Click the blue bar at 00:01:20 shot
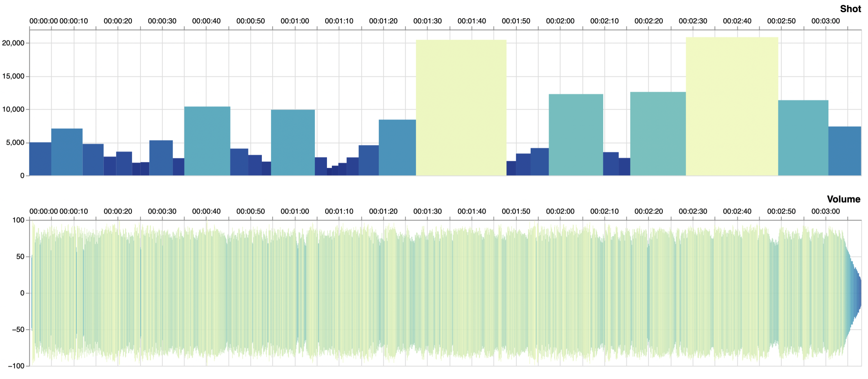Image resolution: width=868 pixels, height=379 pixels. (x=397, y=147)
